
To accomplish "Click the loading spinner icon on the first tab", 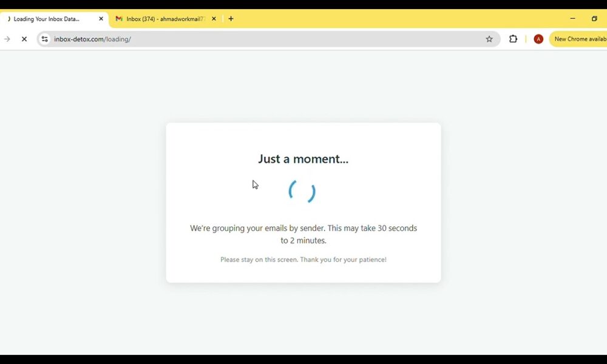I will click(8, 19).
